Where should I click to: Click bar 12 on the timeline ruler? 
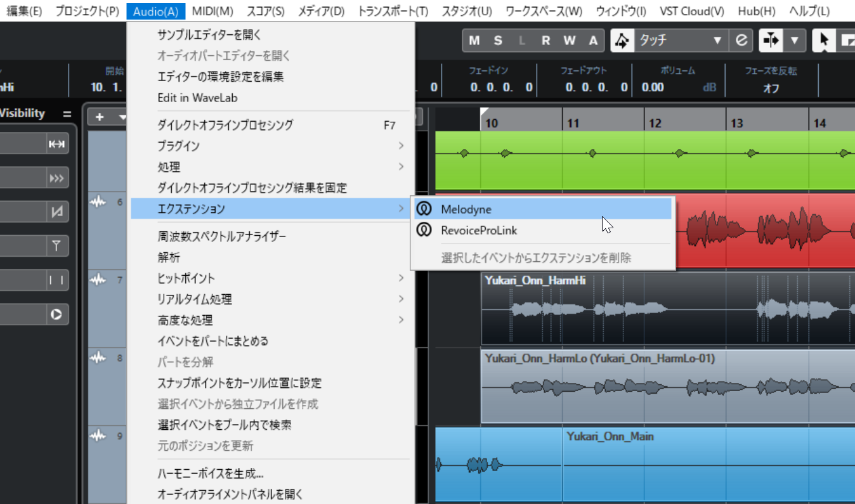click(x=656, y=123)
